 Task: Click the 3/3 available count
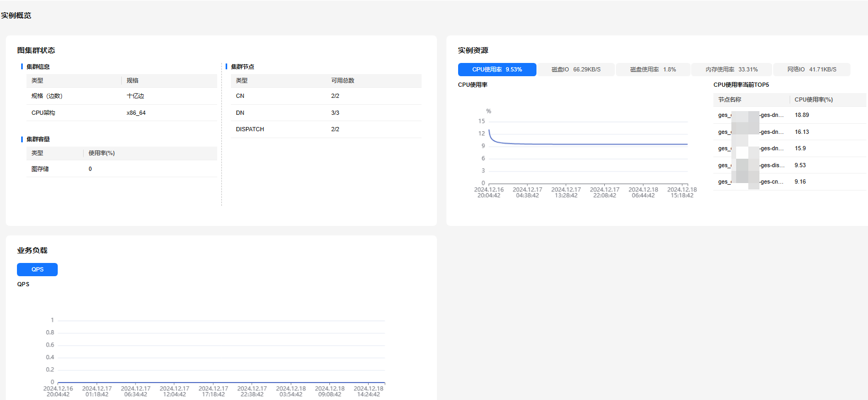coord(335,113)
